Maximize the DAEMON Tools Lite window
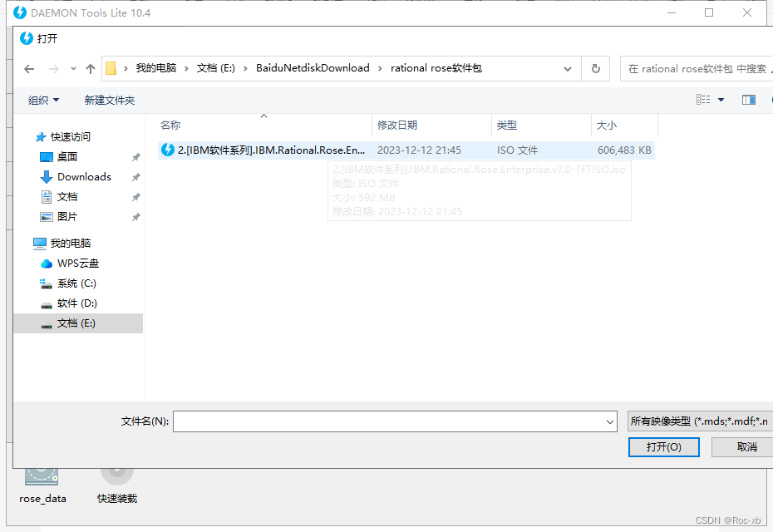Image resolution: width=773 pixels, height=532 pixels. [709, 12]
